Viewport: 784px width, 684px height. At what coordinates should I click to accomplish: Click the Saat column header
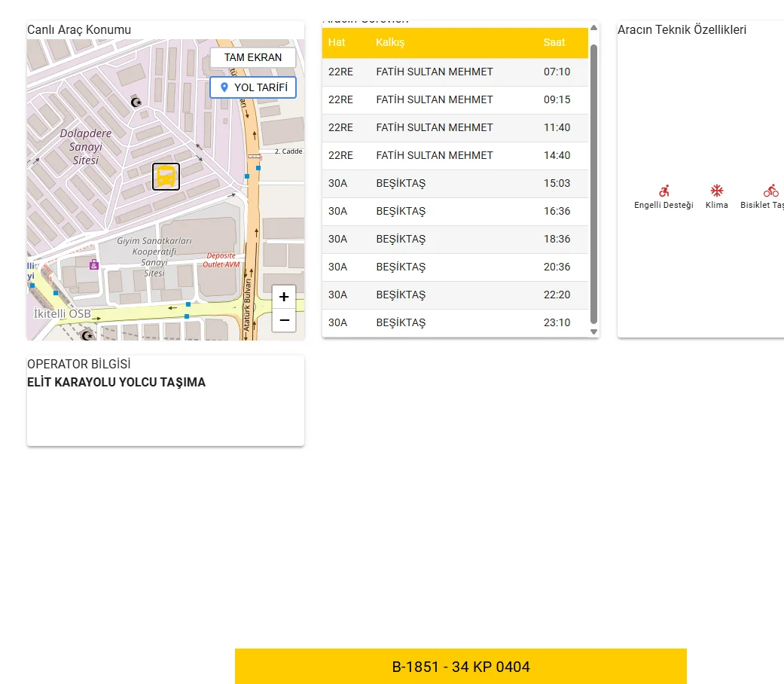coord(554,42)
